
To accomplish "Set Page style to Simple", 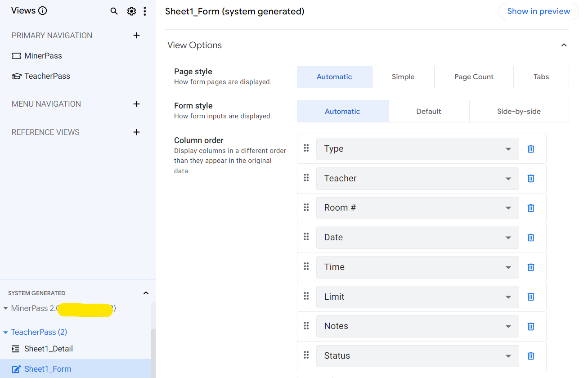I will tap(403, 77).
